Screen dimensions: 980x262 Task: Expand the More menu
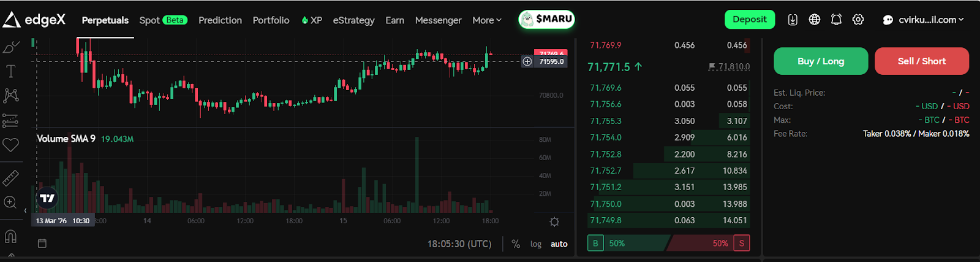click(x=486, y=20)
